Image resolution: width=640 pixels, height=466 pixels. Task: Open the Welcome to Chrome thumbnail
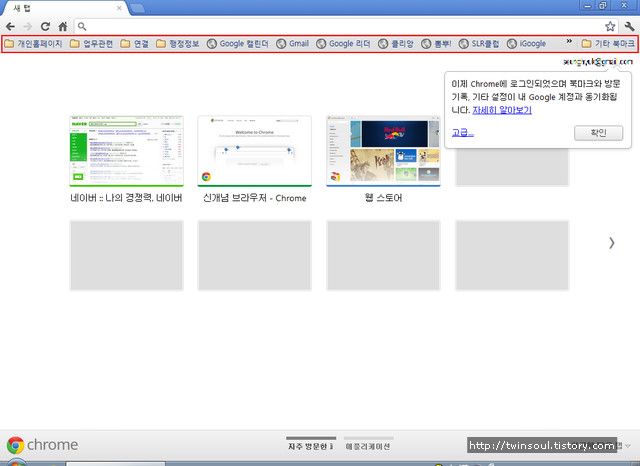click(255, 151)
